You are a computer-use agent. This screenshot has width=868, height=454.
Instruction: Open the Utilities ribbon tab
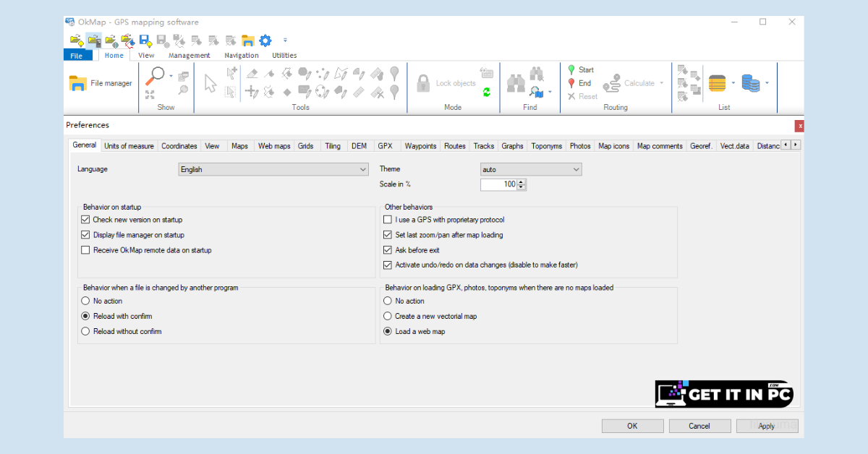[x=284, y=55]
